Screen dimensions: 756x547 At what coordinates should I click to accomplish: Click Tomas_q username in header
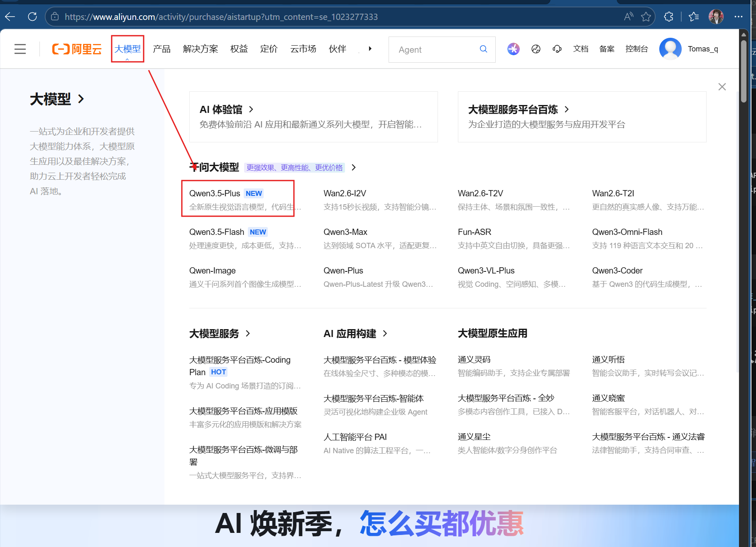point(703,49)
